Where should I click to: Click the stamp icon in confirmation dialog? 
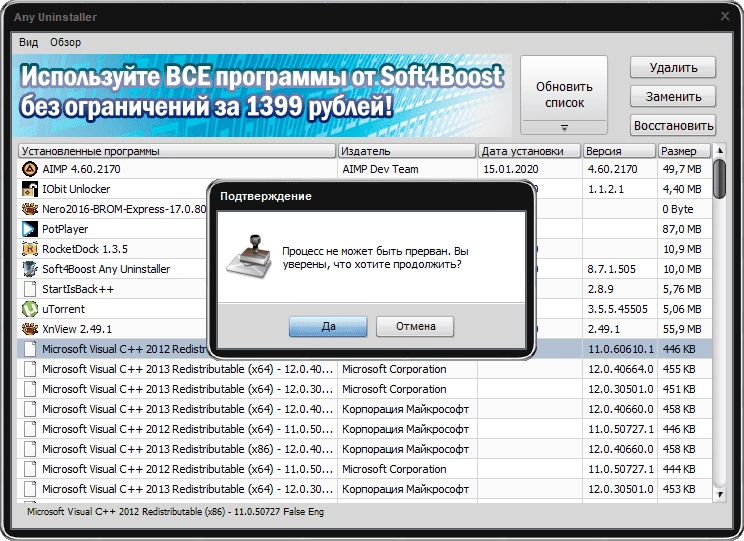249,259
